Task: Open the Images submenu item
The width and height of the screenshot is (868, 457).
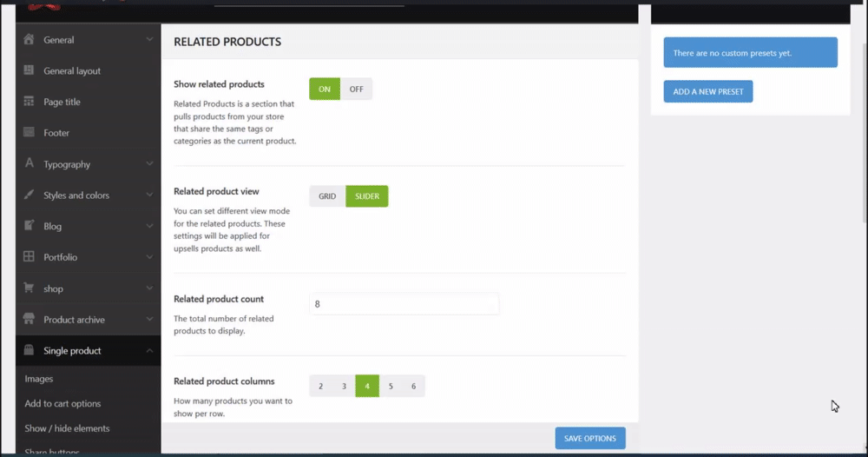Action: pos(39,379)
